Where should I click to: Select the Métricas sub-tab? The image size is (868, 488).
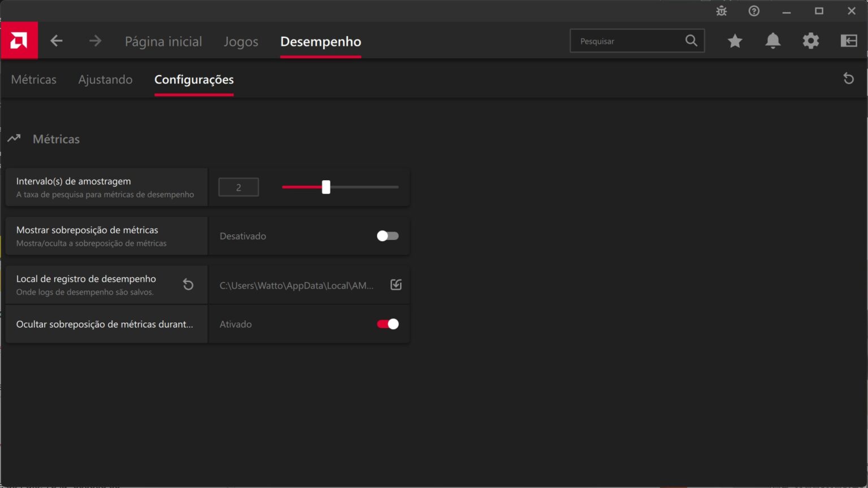click(x=33, y=79)
